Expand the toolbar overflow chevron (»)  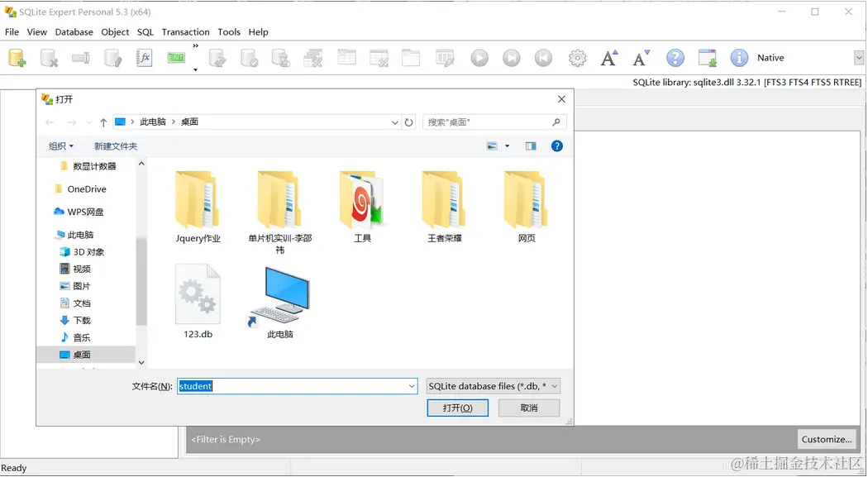tap(195, 46)
